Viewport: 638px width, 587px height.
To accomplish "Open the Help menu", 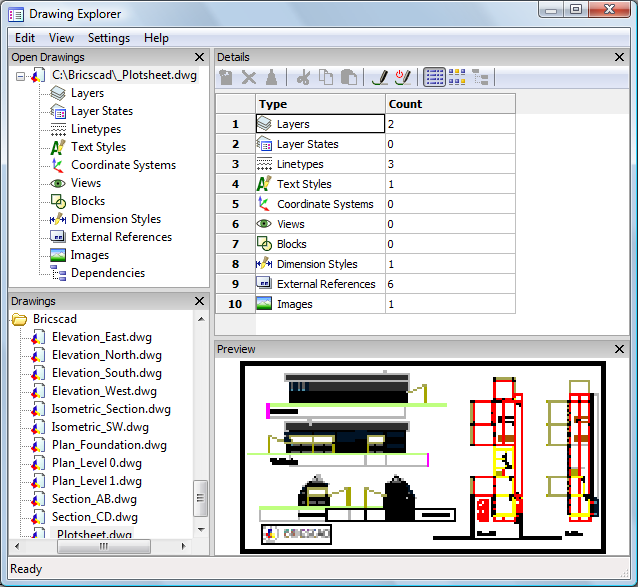I will pyautogui.click(x=156, y=38).
